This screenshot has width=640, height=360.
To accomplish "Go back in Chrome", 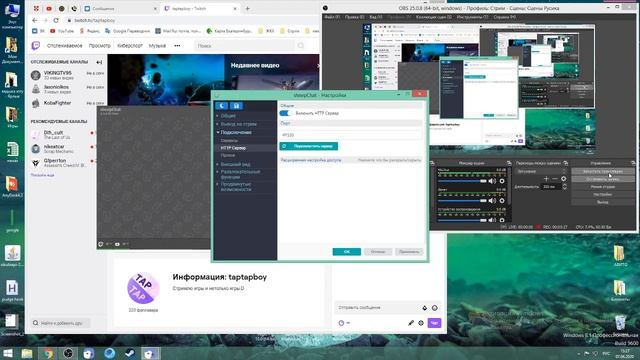I will tap(35, 20).
